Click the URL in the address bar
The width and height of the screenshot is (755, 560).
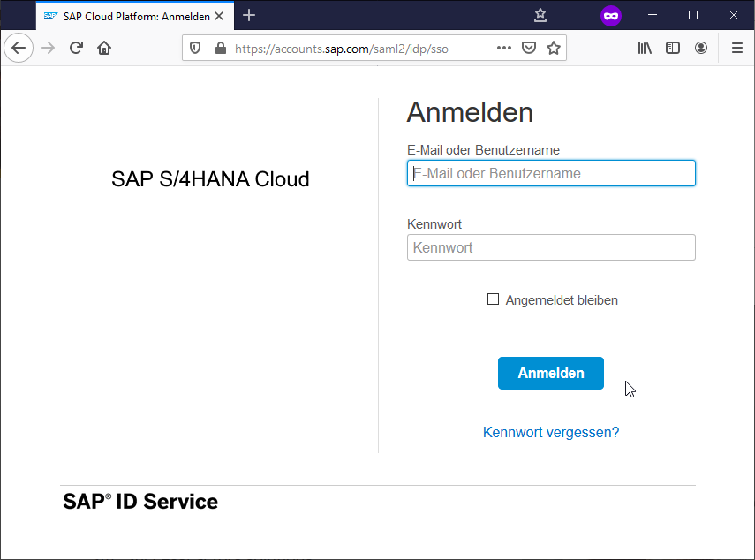342,49
